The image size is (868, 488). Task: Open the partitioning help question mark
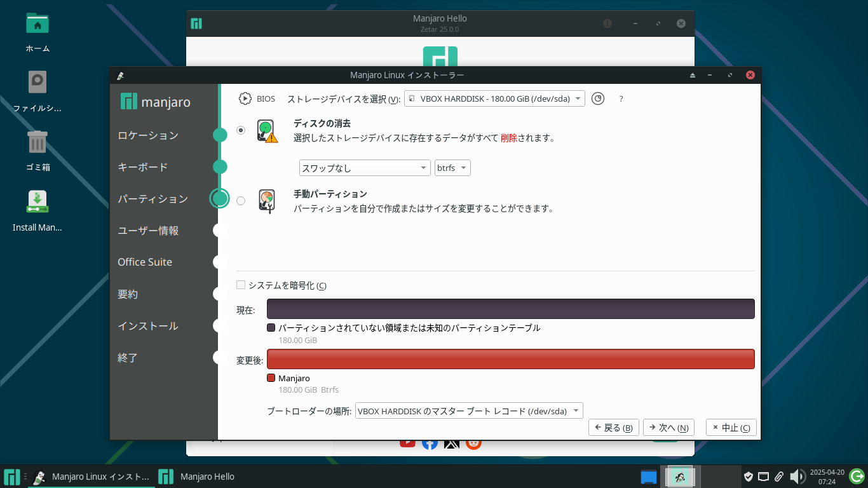point(621,99)
